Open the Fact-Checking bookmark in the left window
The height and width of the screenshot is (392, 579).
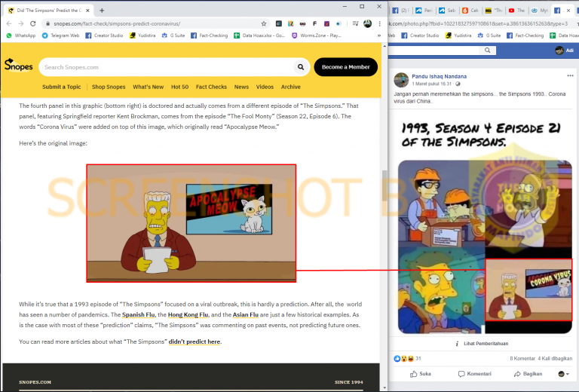pos(210,35)
